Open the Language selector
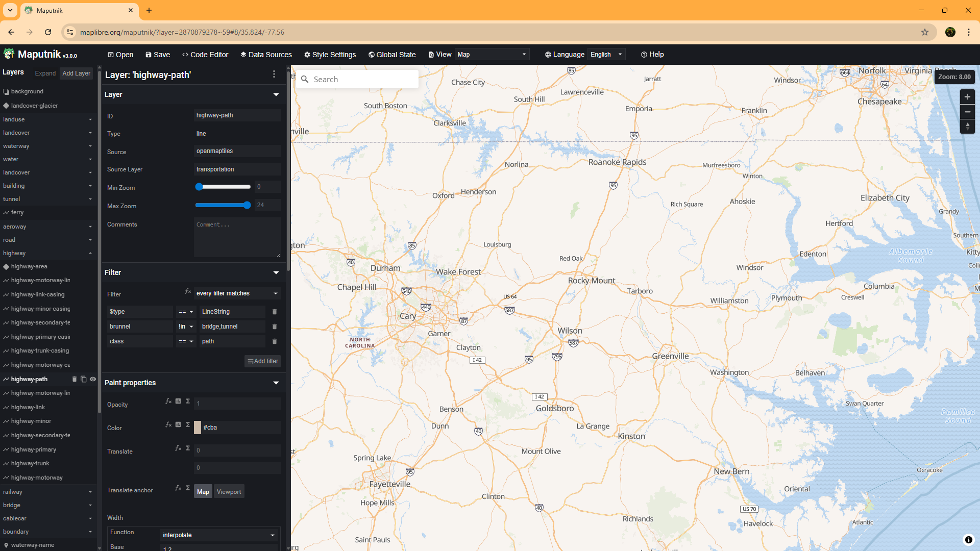Image resolution: width=980 pixels, height=551 pixels. click(x=605, y=54)
